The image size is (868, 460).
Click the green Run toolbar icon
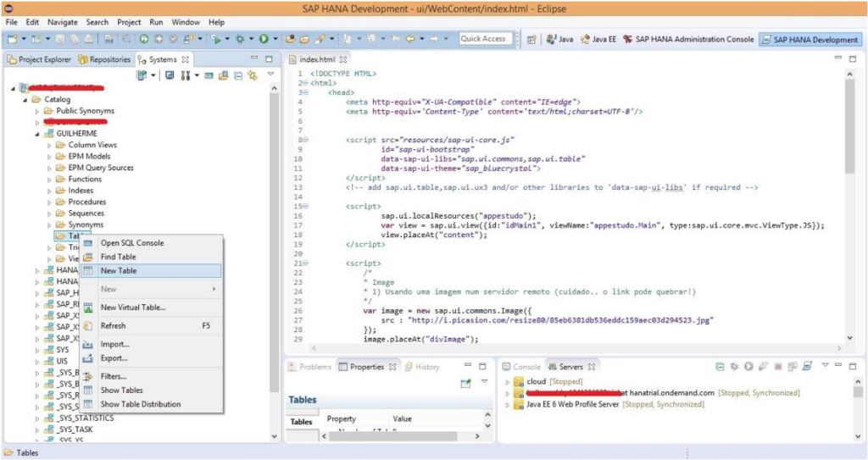(265, 39)
